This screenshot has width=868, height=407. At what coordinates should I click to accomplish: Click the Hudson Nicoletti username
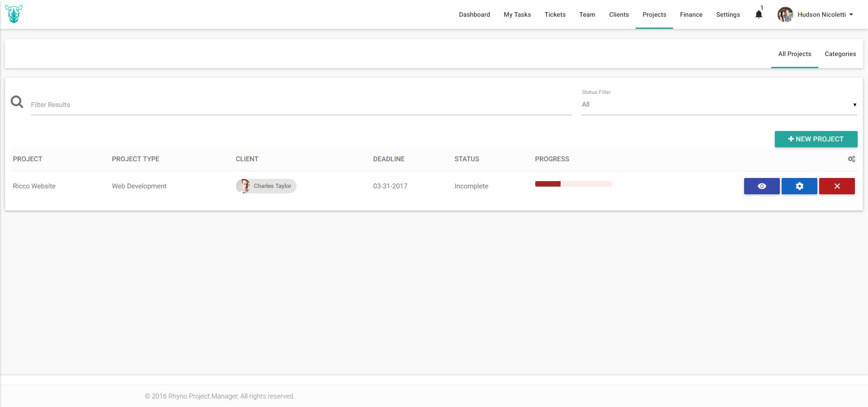(x=821, y=14)
